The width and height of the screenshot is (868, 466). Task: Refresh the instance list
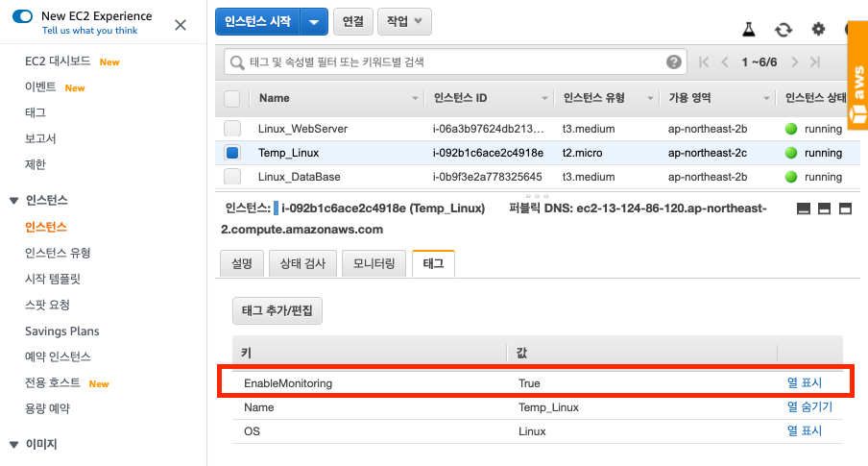pyautogui.click(x=784, y=30)
